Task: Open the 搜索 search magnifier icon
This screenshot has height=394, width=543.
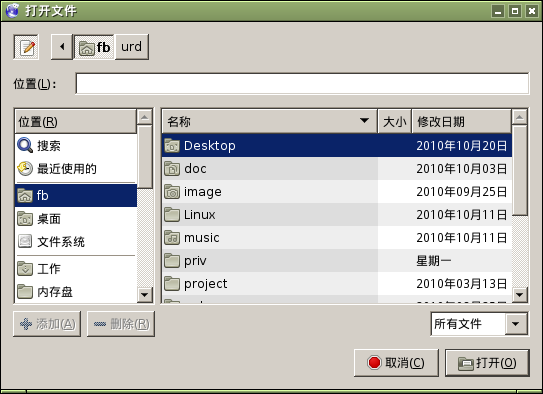Action: tap(25, 145)
